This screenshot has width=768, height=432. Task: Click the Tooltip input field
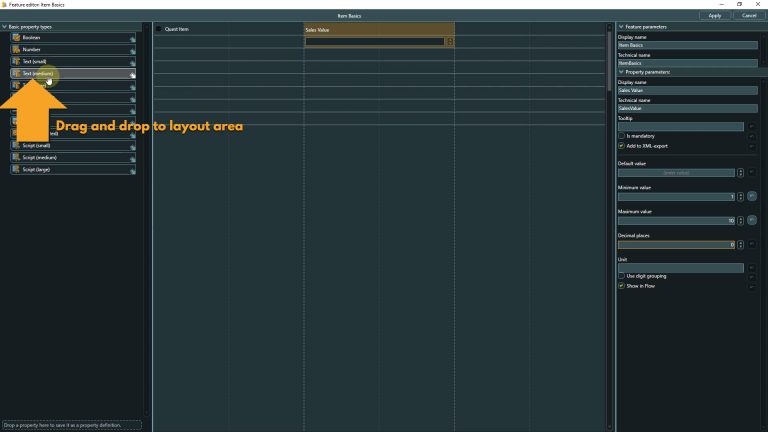pyautogui.click(x=680, y=127)
